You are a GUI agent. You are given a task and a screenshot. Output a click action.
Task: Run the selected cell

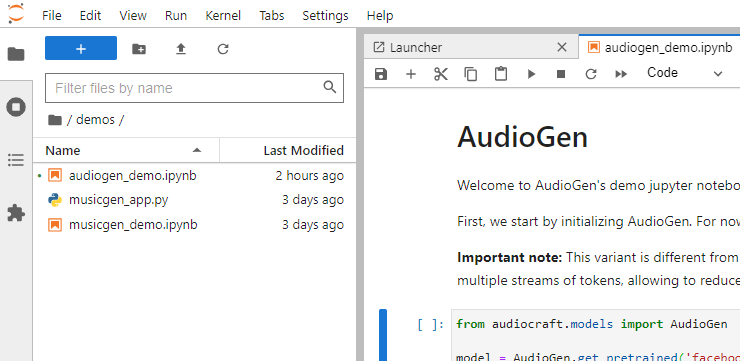point(531,74)
